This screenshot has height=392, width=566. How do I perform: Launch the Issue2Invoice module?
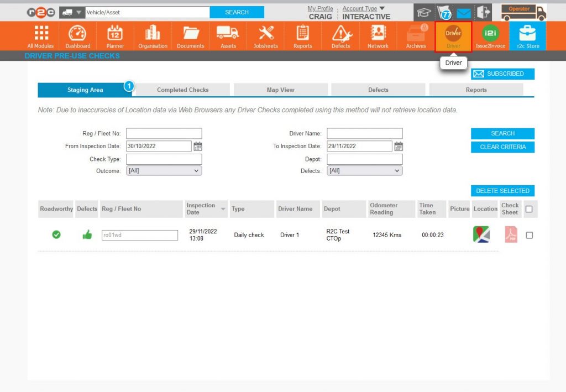(x=490, y=35)
